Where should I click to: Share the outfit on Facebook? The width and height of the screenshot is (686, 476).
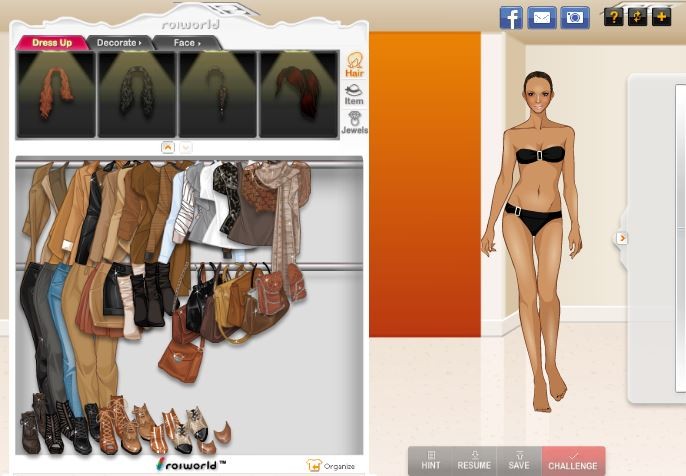point(511,17)
